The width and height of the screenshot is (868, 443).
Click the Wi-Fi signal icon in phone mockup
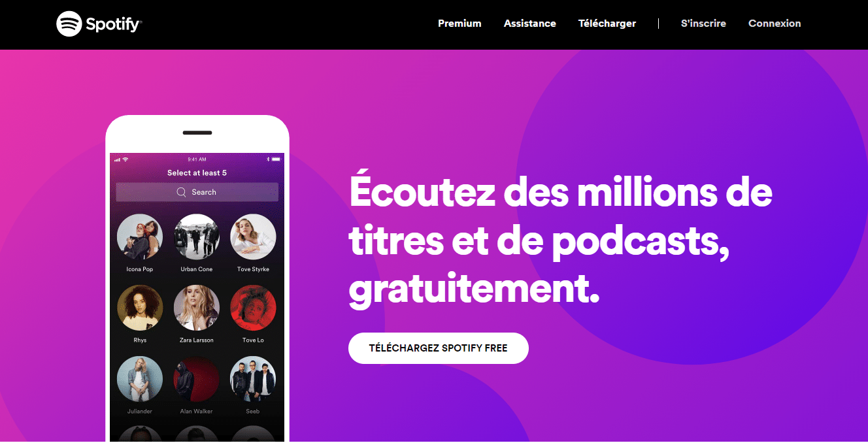(x=125, y=159)
